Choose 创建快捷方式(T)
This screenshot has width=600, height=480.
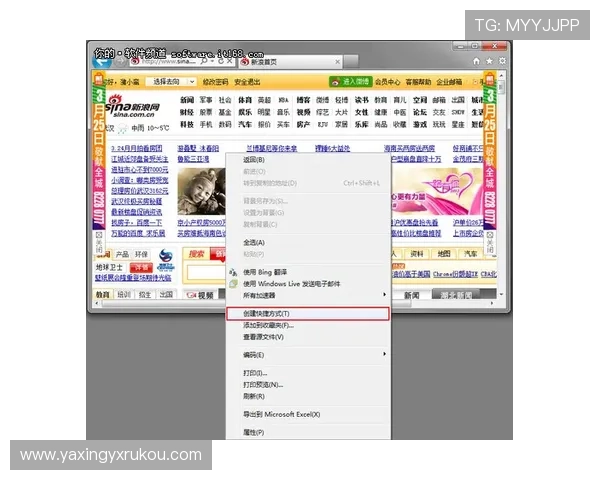click(308, 313)
